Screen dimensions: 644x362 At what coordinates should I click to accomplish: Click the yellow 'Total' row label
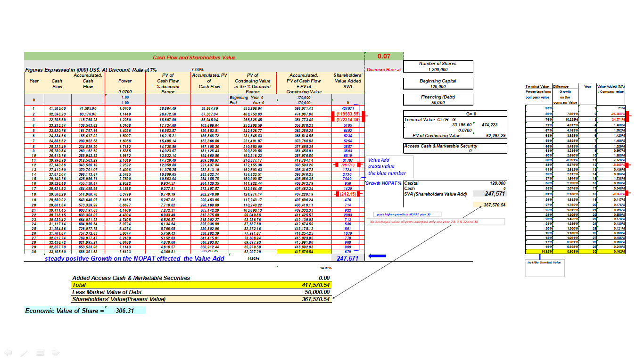click(79, 285)
